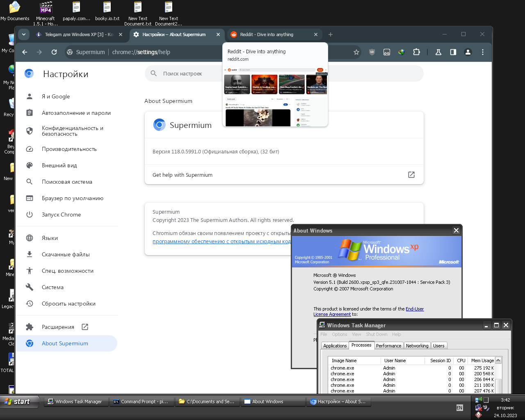
Task: Click the browser forward arrow
Action: (39, 52)
